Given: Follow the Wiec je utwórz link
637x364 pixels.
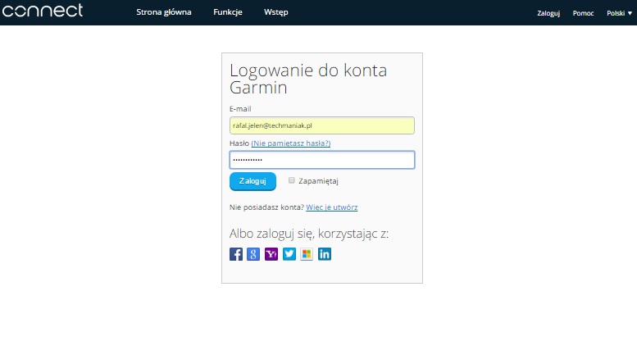Looking at the screenshot, I should (x=332, y=207).
